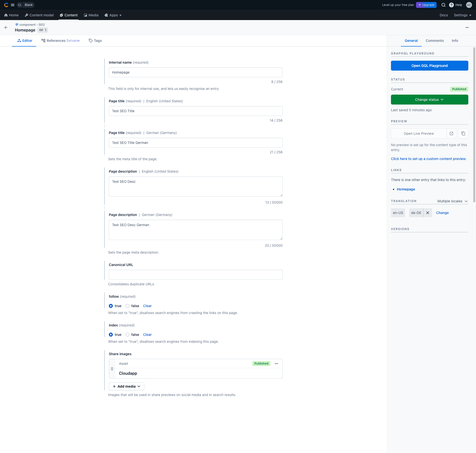Switch to the References tab
This screenshot has width=476, height=453.
tap(60, 41)
